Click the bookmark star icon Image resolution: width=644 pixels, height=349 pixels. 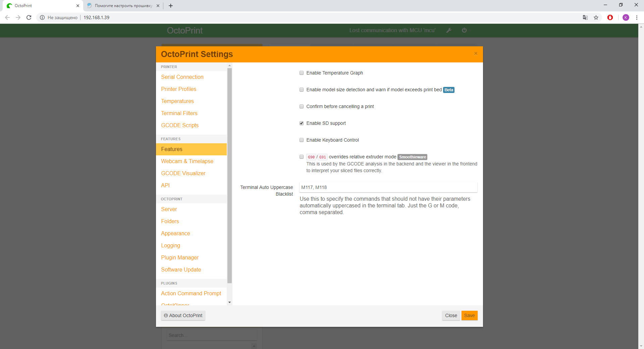596,17
